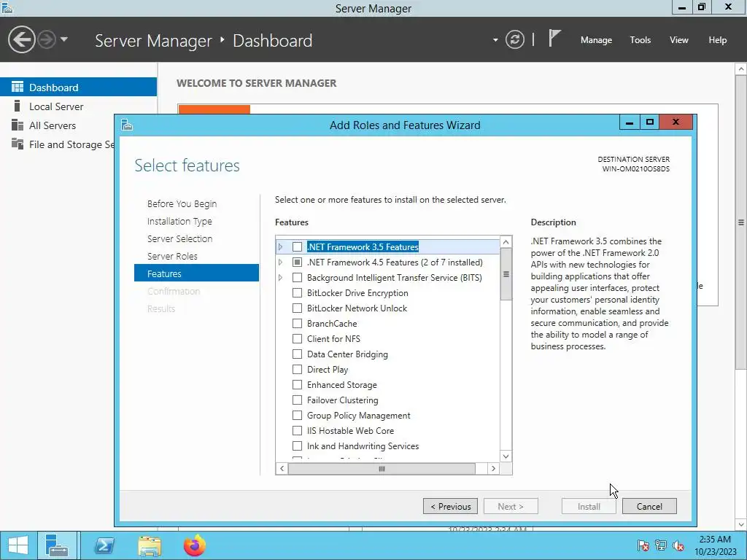Click the Previous button
Screen dimensions: 747x560
(451, 506)
